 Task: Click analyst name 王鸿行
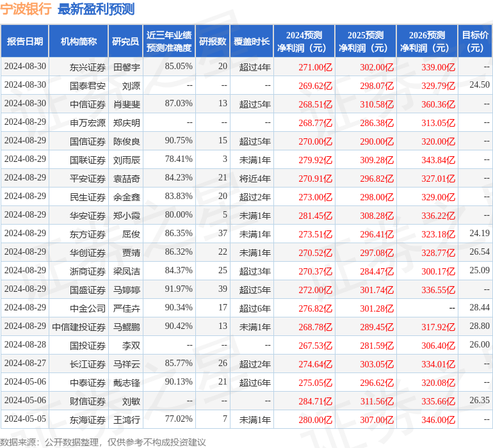click(127, 419)
